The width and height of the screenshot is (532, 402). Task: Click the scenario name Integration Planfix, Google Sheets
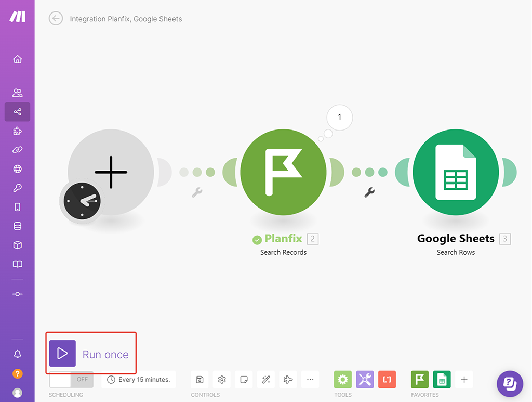click(x=126, y=19)
